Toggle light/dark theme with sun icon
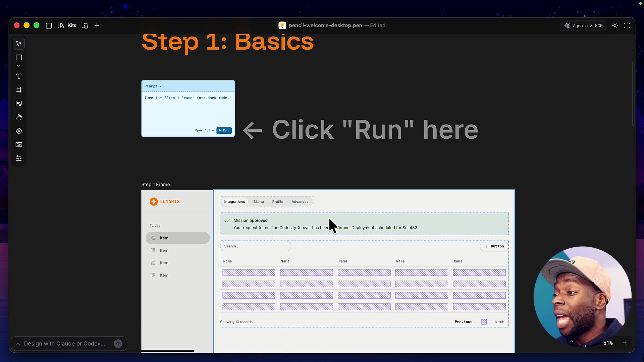This screenshot has width=644, height=362. click(x=615, y=25)
